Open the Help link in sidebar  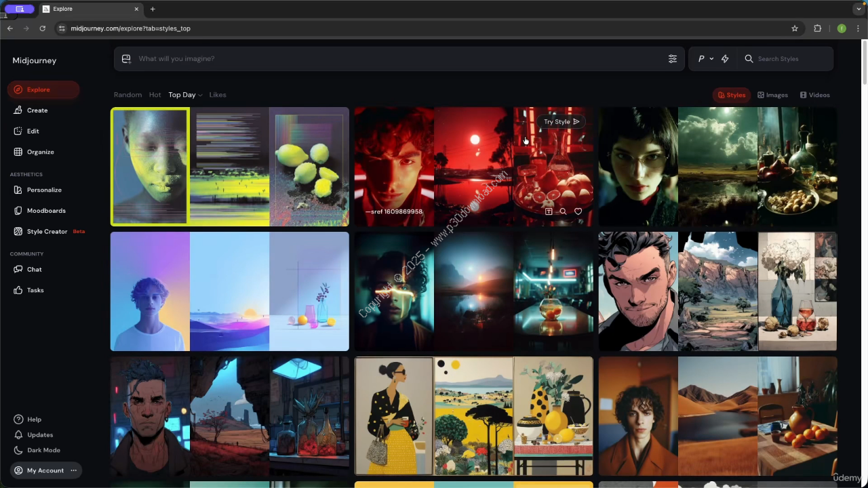34,420
